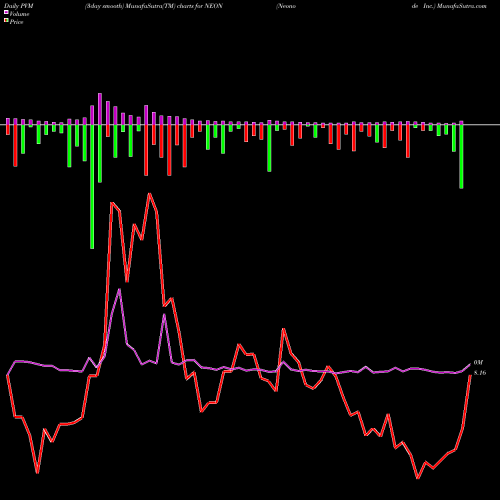This screenshot has width=500, height=500.
Task: Click the red-green Price legend swatch
Action: 6,21
